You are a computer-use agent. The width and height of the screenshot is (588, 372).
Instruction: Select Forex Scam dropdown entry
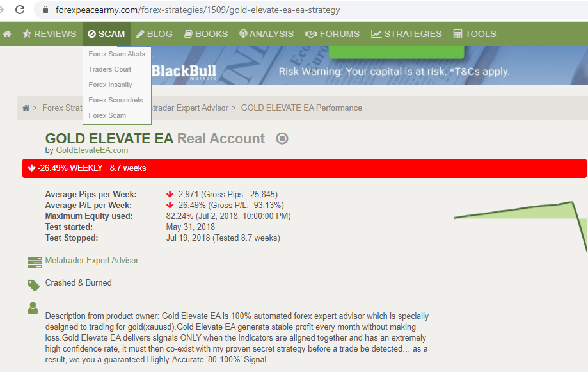tap(107, 116)
